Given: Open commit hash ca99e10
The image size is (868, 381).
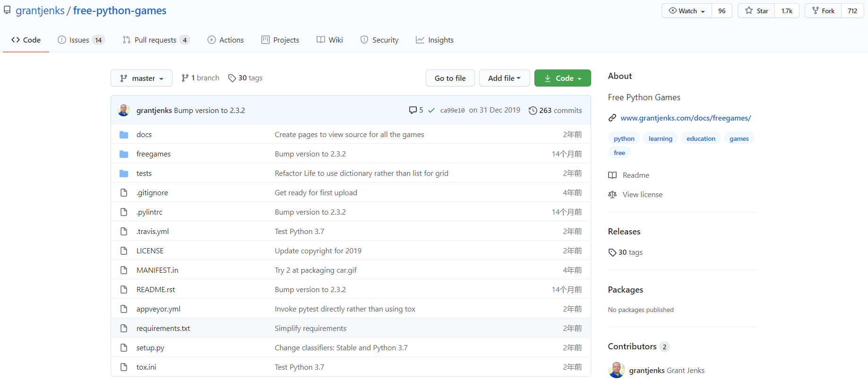Looking at the screenshot, I should 452,110.
